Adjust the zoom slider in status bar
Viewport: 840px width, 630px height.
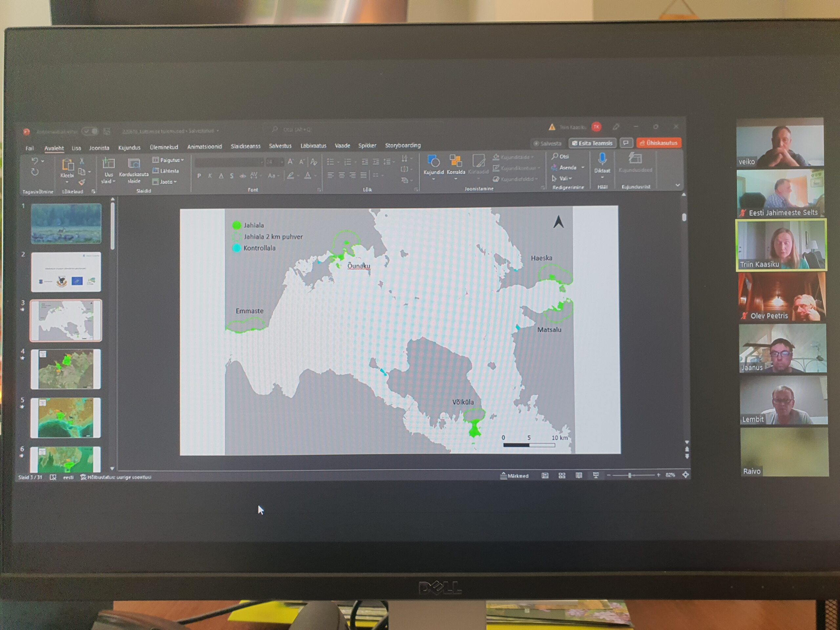coord(630,475)
